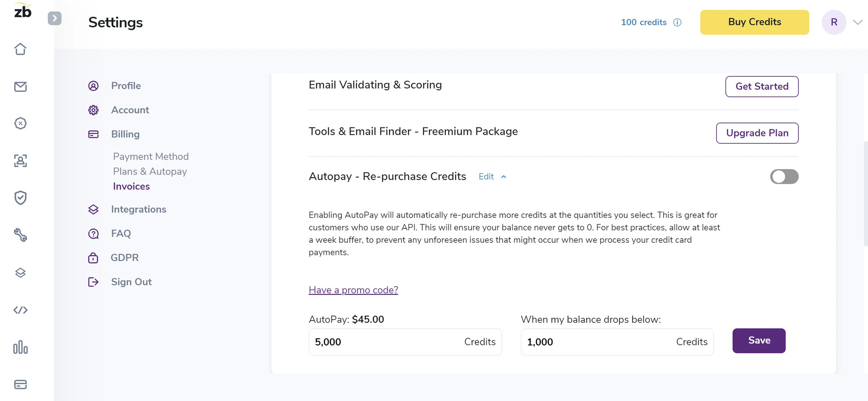Select the tools wrench icon
Screen dimensions: 868x401
coord(20,235)
